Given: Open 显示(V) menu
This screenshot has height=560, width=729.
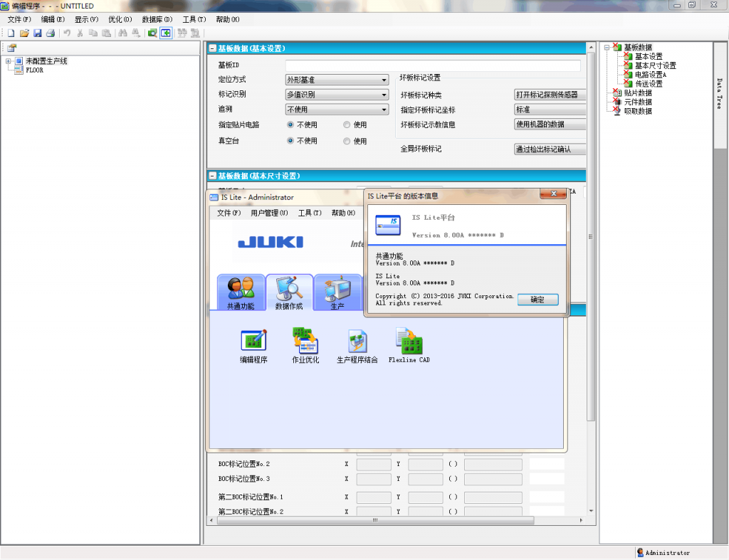Looking at the screenshot, I should click(x=86, y=19).
